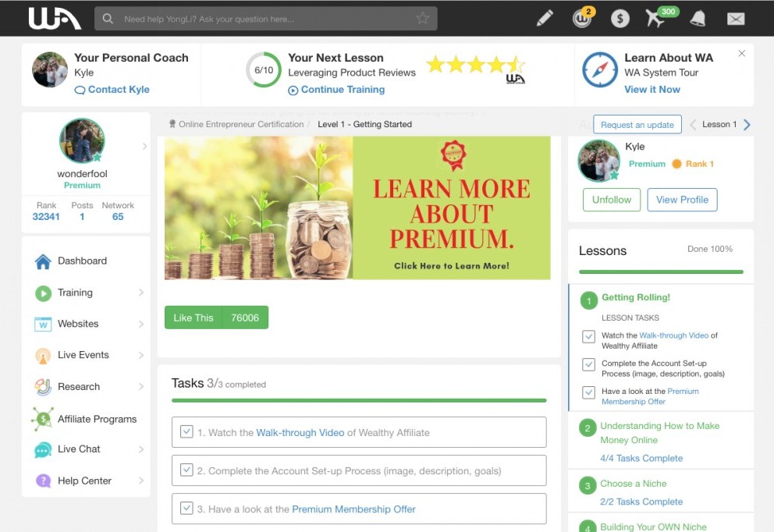
Task: Click the Live Events icon
Action: [x=43, y=356]
